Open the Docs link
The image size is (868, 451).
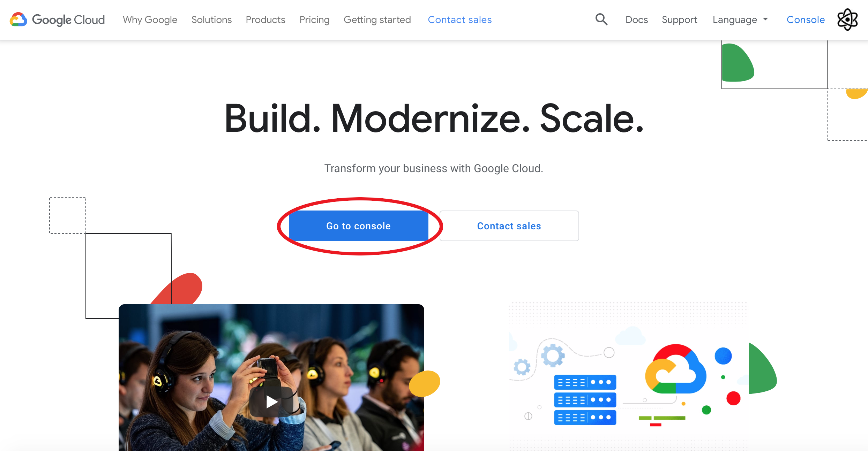pyautogui.click(x=637, y=20)
